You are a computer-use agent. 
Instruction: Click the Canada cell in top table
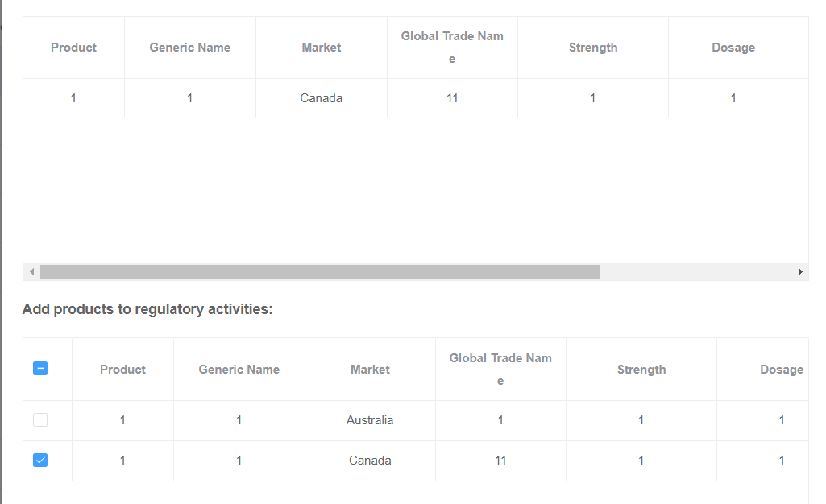point(321,98)
